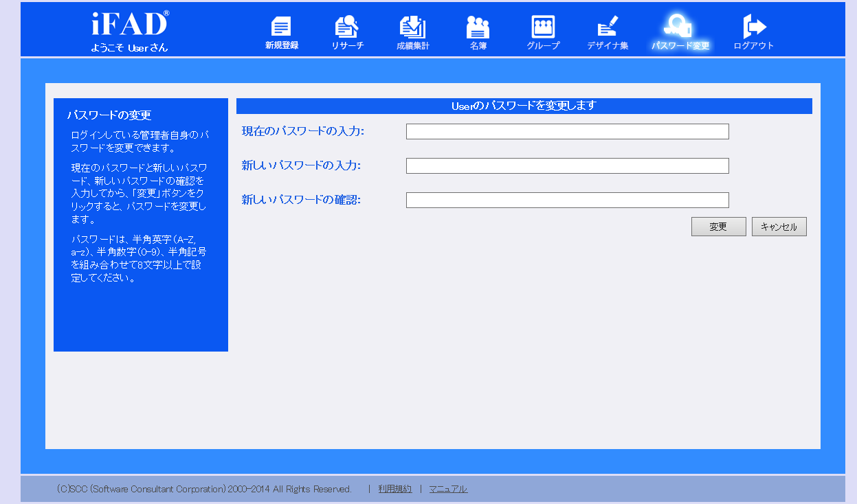Click the 新しいパスワードの確認 label
This screenshot has width=857, height=504.
(x=301, y=200)
